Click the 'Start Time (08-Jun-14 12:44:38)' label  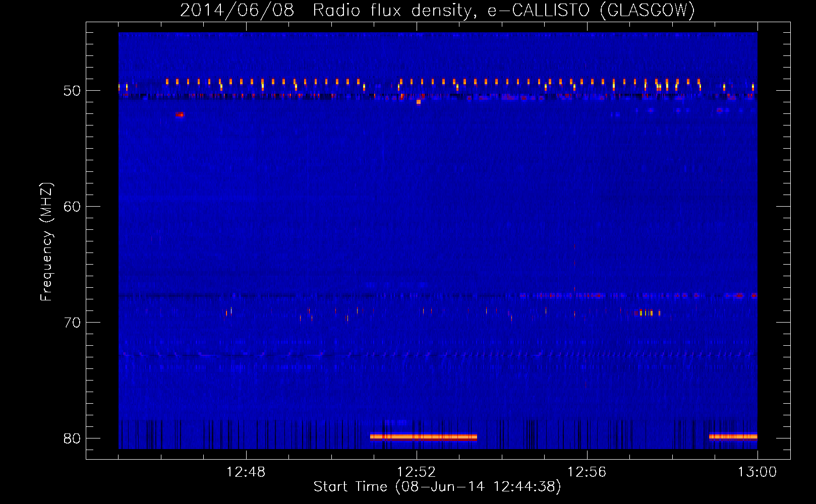coord(437,486)
